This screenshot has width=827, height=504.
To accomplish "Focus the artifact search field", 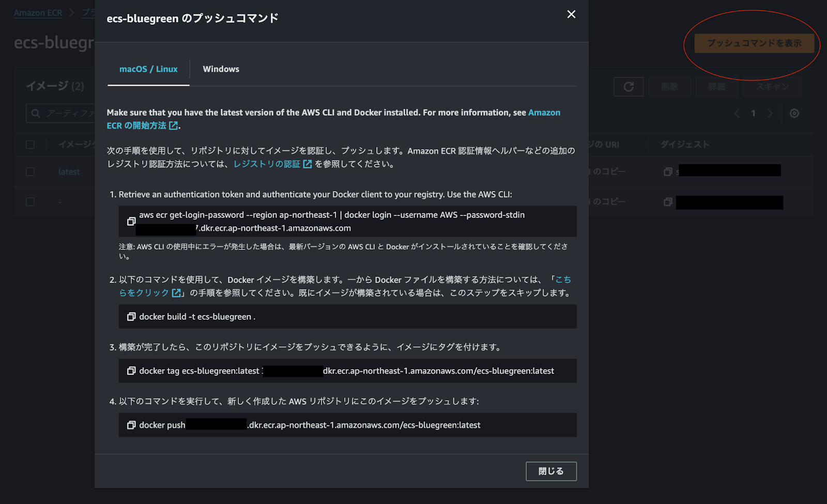I will [x=61, y=113].
